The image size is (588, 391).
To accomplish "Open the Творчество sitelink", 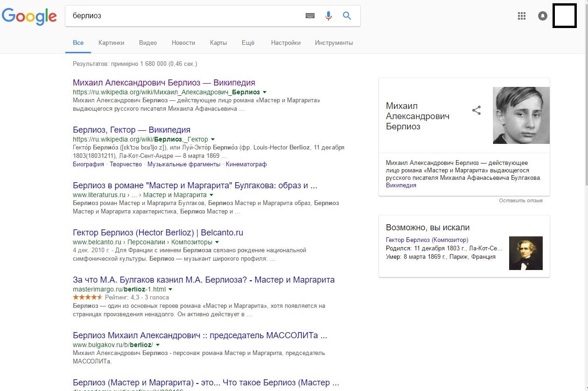I will 126,164.
